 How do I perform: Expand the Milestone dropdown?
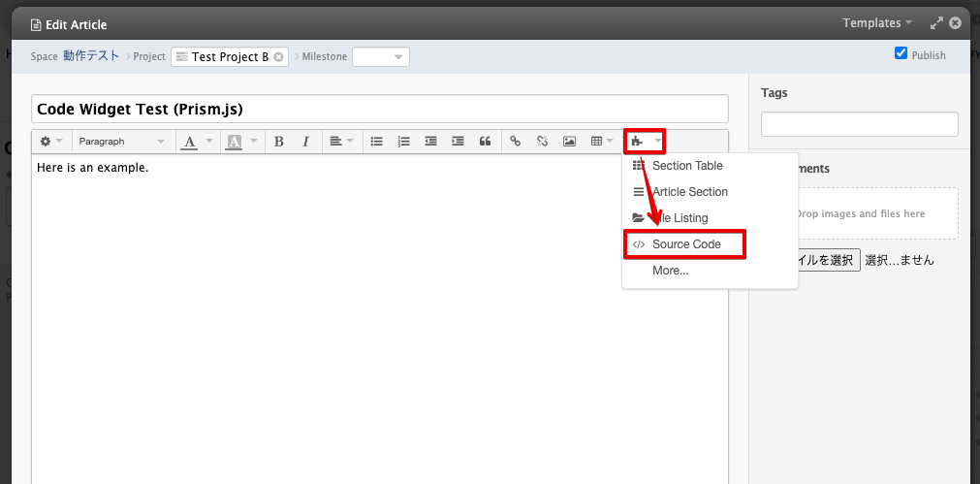(381, 57)
